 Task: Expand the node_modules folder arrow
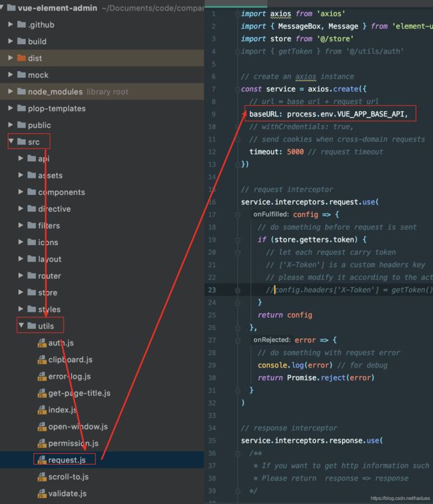10,91
